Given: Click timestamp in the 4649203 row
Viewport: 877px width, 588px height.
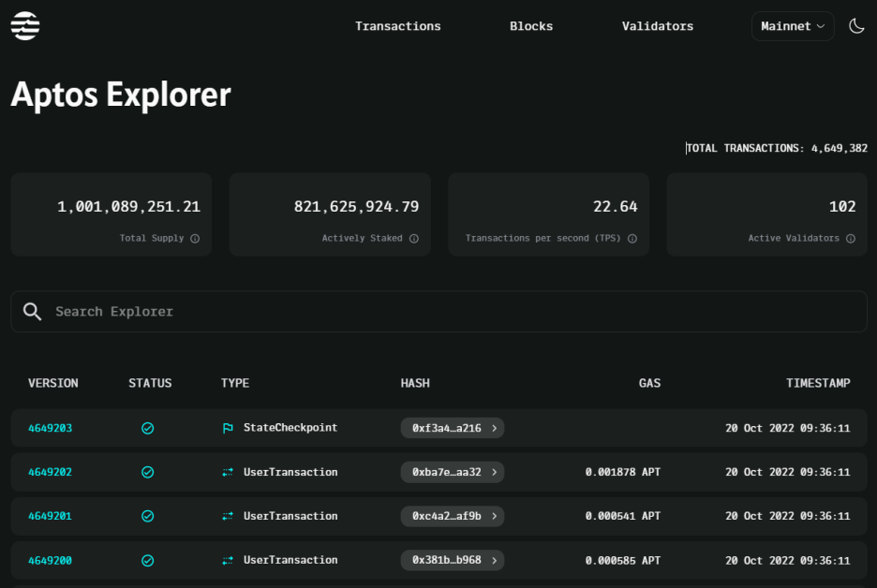Looking at the screenshot, I should coord(787,428).
